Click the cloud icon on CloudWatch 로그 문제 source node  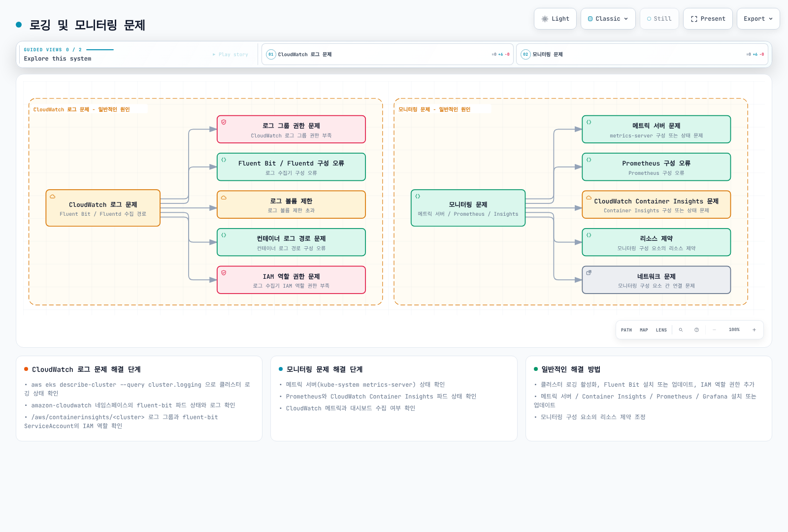pos(53,197)
